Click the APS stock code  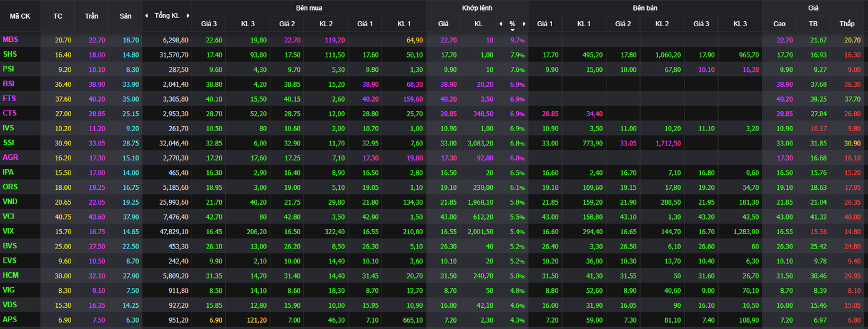[9, 319]
